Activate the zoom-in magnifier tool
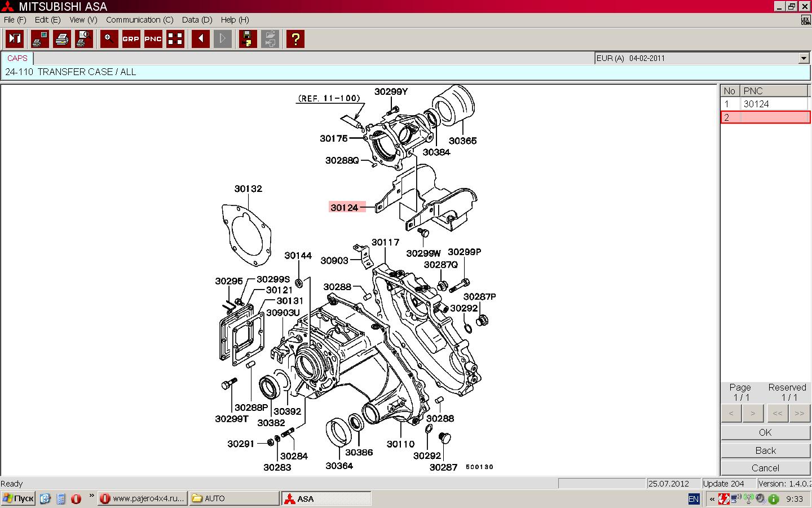 coord(109,39)
